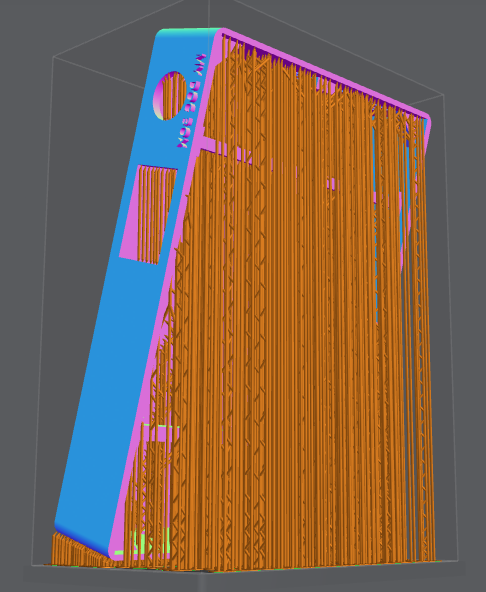The image size is (486, 592).
Task: Click the build volume wireframe's right-side corner
Action: coord(443,94)
